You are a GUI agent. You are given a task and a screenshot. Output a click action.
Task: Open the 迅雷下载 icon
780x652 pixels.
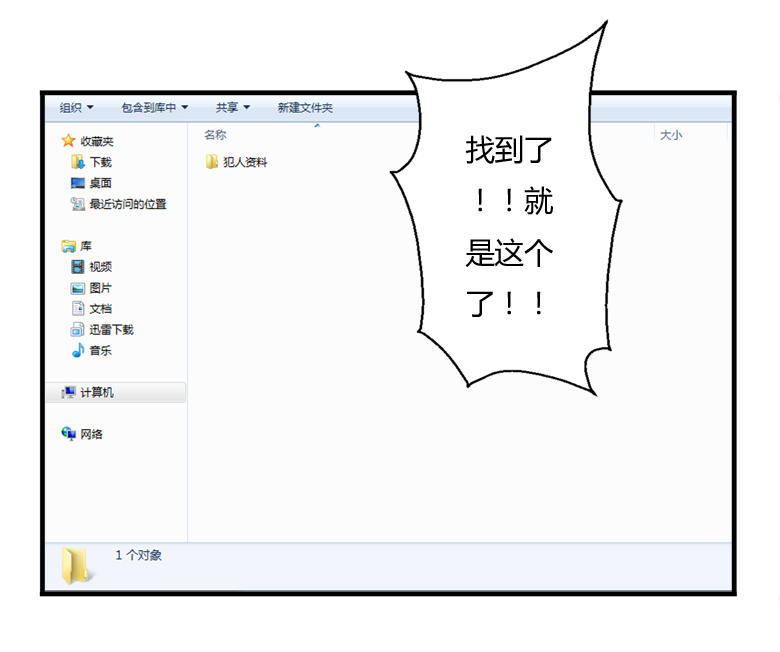[78, 330]
